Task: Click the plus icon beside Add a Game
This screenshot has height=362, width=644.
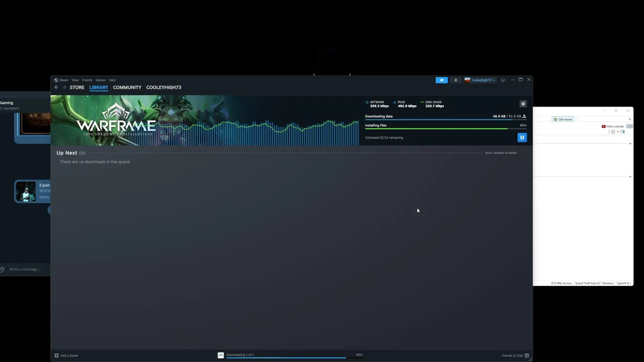Action: [56, 355]
